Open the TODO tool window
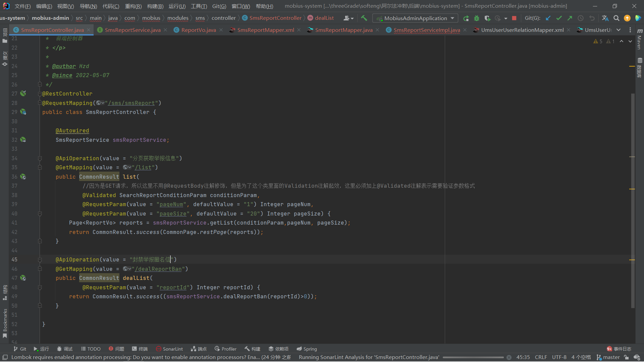The width and height of the screenshot is (644, 362). pos(91,349)
